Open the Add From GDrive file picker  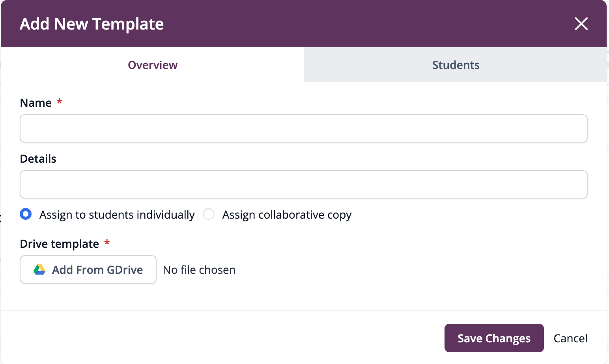[x=88, y=269]
